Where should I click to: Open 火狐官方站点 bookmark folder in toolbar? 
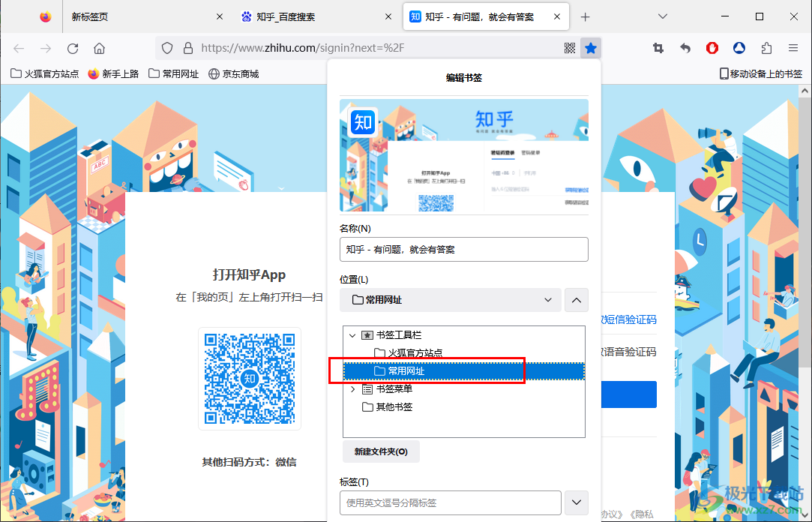point(44,73)
